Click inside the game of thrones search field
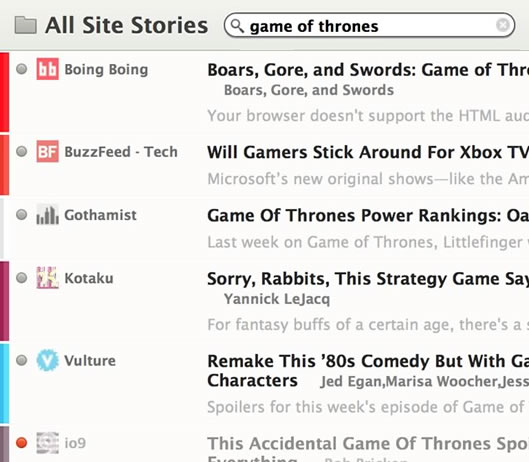Screen dimensions: 529x462 [369, 25]
